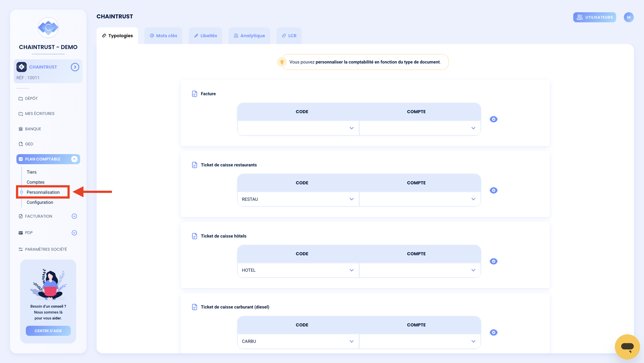
Task: Click the CHAINTRUST - DEMO heading
Action: coord(48,47)
